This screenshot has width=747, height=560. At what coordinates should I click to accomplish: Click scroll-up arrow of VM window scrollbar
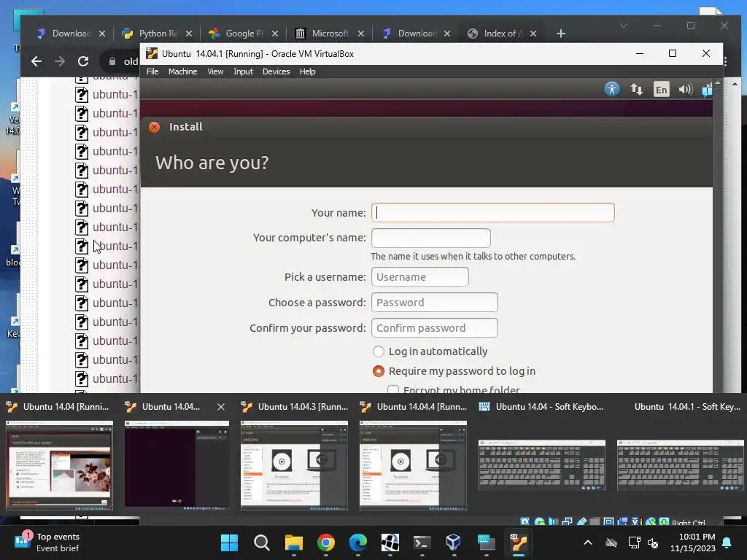pyautogui.click(x=718, y=83)
